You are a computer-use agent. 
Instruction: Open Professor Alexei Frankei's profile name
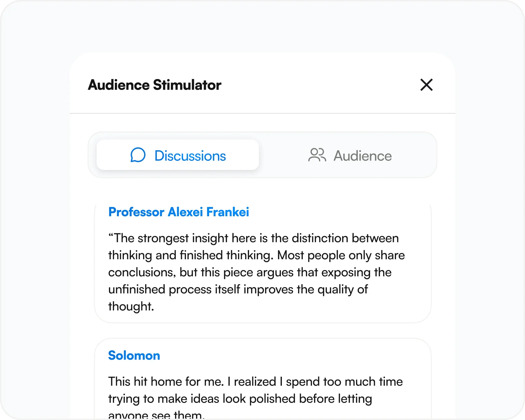178,212
